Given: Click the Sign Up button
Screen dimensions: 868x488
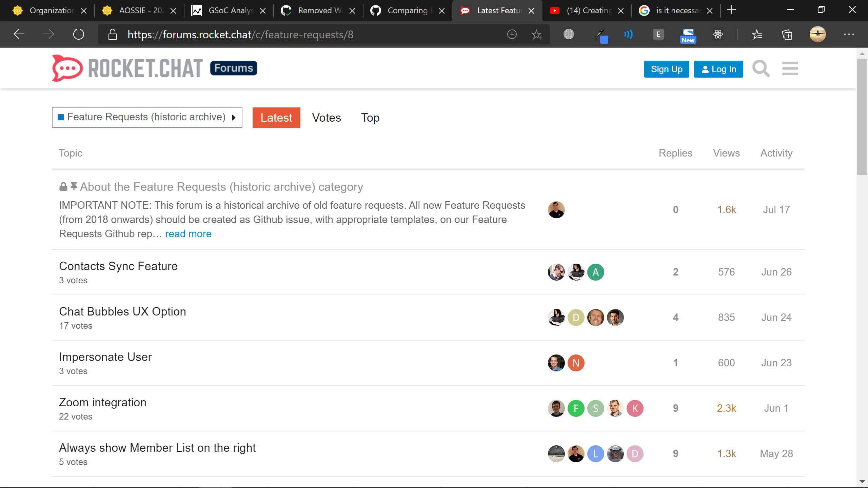Looking at the screenshot, I should click(666, 69).
